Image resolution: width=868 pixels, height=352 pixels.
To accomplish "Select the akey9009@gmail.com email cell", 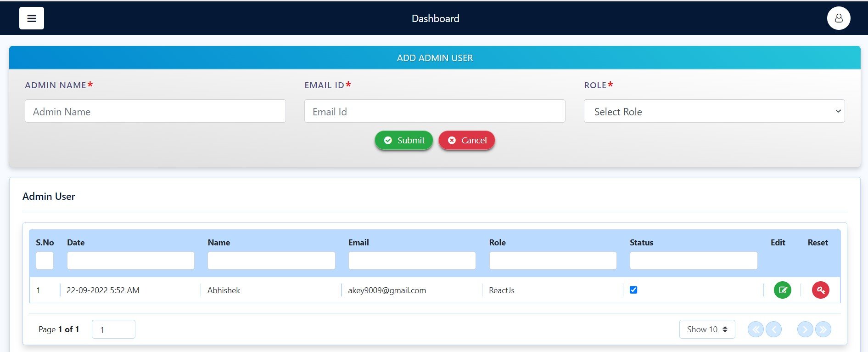I will (387, 290).
